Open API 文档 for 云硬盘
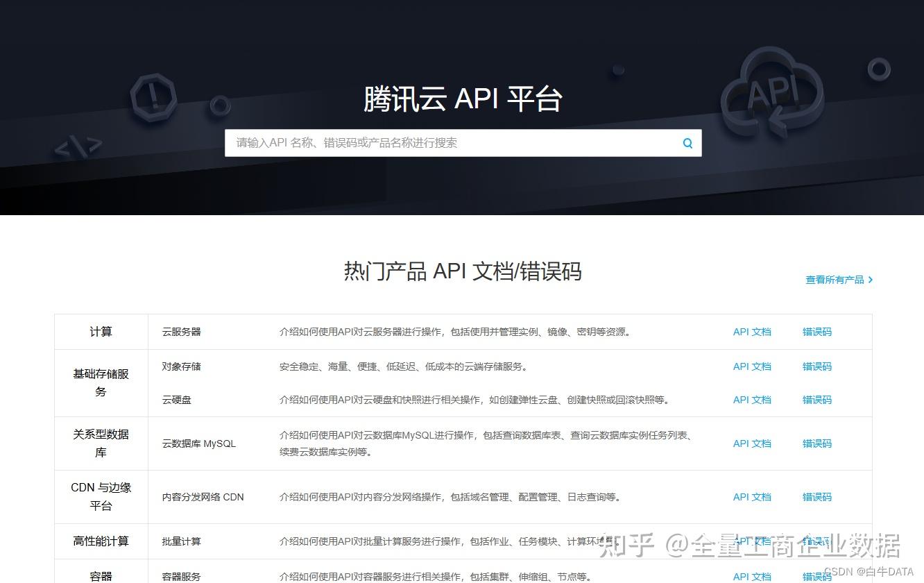 tap(752, 400)
